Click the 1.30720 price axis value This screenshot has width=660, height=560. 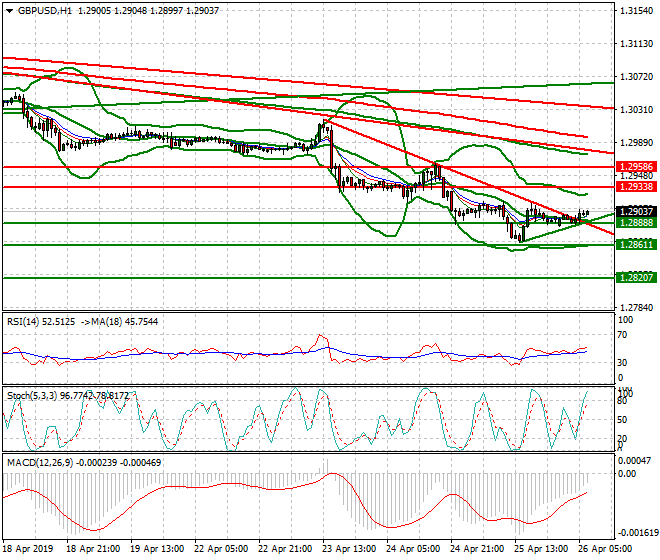(636, 77)
